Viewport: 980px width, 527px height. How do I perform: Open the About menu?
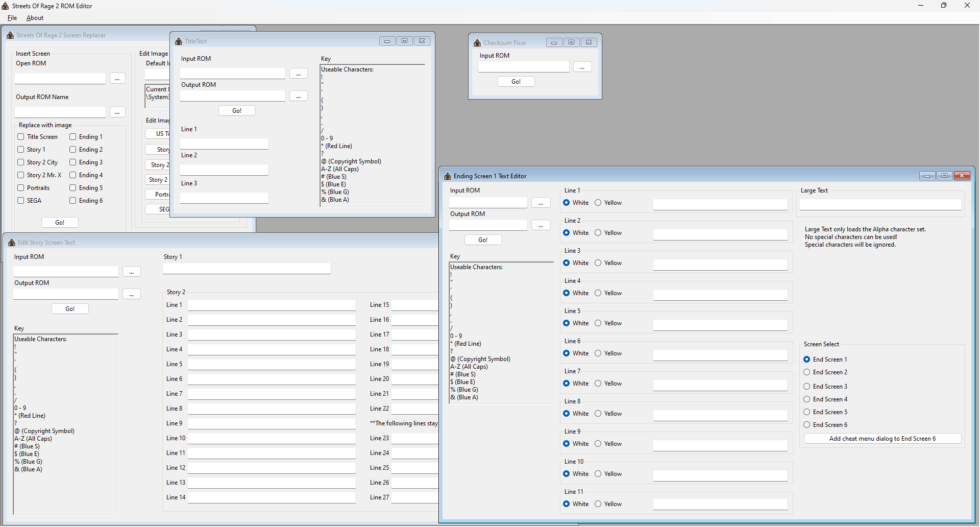click(x=35, y=18)
